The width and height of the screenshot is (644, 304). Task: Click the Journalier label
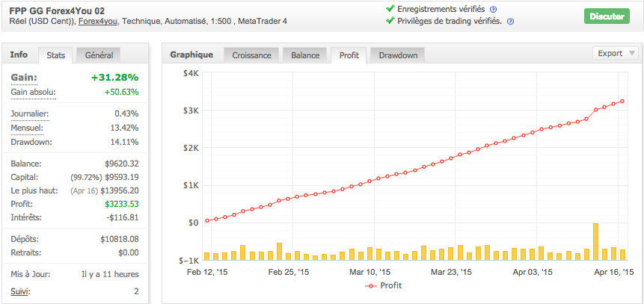coord(30,114)
